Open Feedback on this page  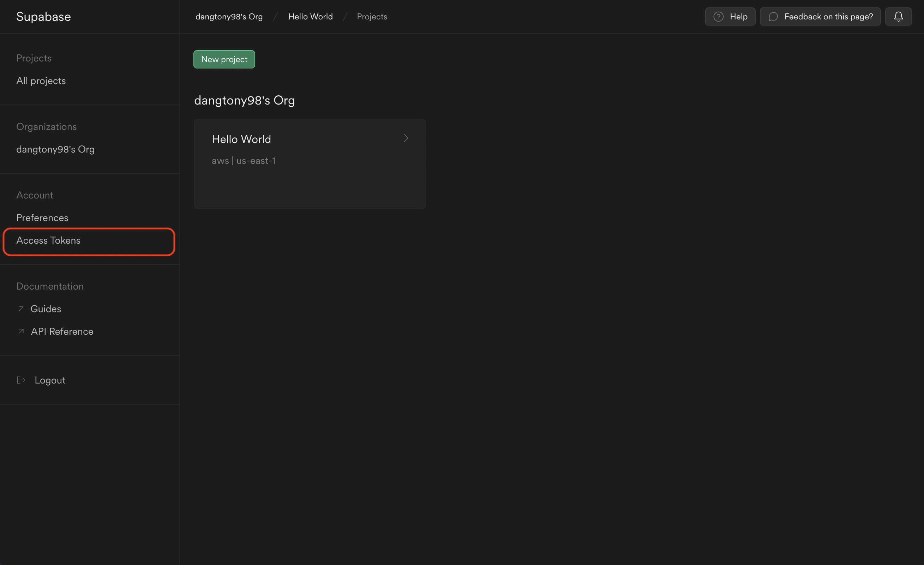[x=820, y=17]
